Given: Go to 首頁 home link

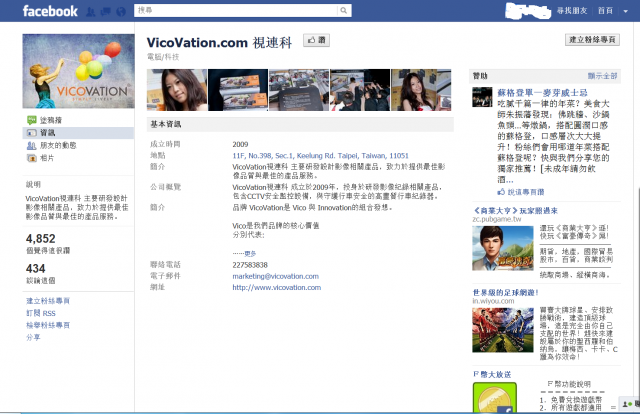Looking at the screenshot, I should (605, 11).
